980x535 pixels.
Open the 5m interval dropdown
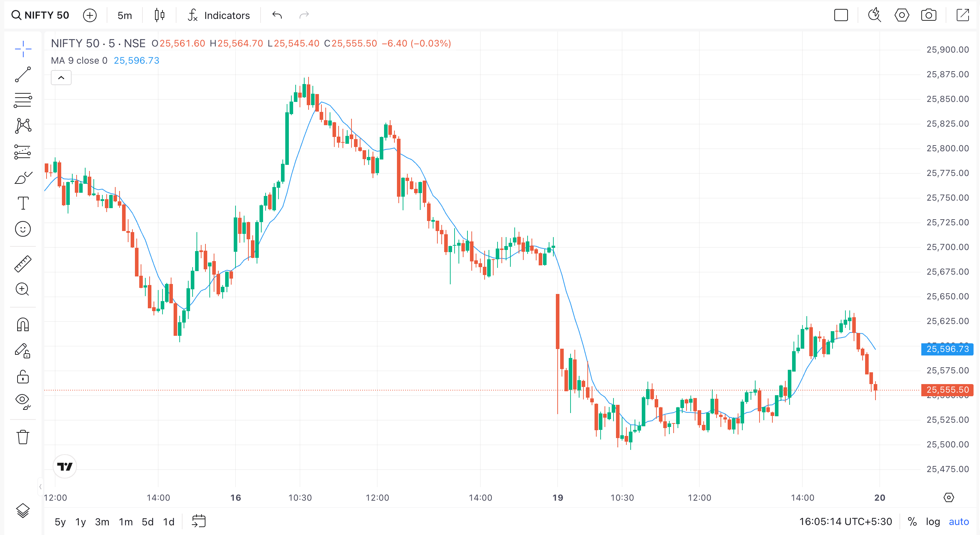point(125,15)
